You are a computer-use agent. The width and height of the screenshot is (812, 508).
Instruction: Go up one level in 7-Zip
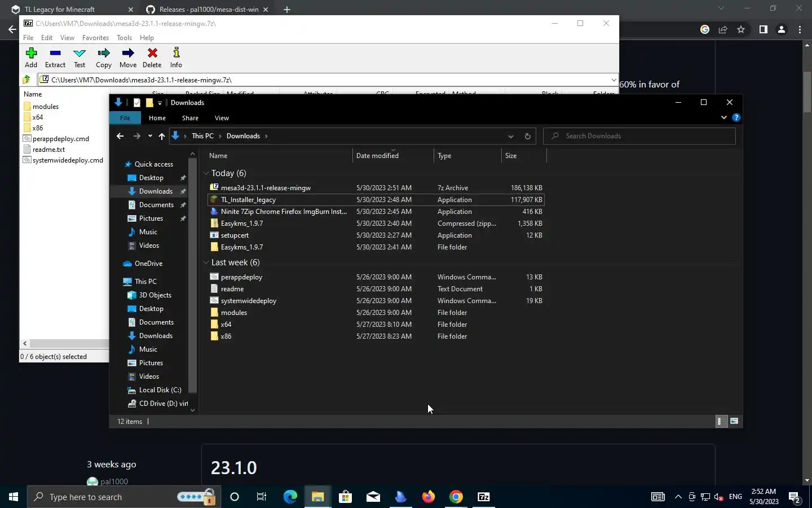pyautogui.click(x=27, y=80)
